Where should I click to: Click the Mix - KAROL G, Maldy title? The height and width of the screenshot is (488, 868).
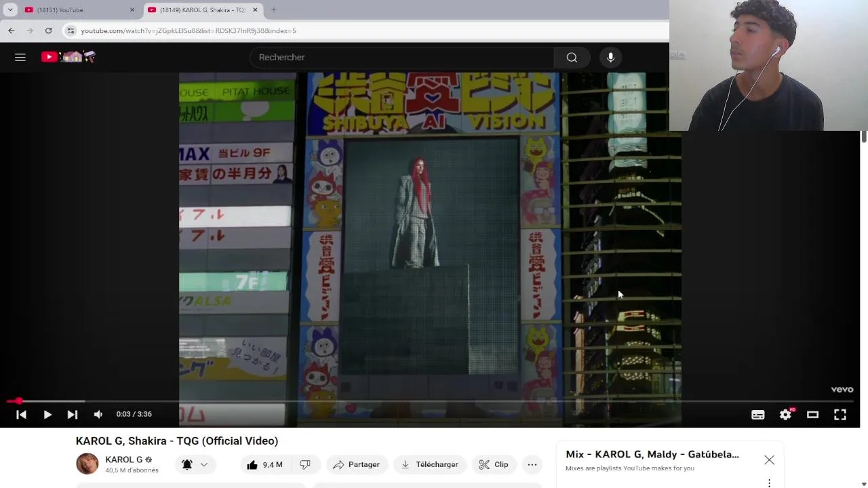pyautogui.click(x=652, y=454)
